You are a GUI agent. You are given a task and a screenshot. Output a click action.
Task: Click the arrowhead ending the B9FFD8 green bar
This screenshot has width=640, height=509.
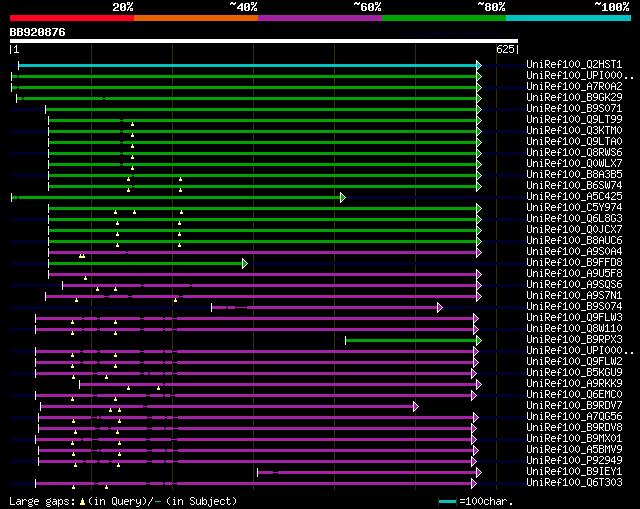click(245, 263)
